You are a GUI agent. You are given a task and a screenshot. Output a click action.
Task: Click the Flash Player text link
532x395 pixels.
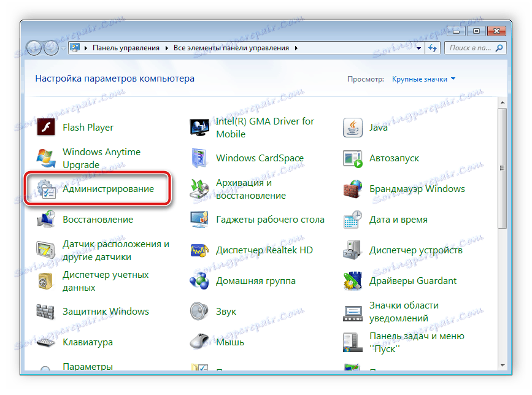(x=88, y=128)
